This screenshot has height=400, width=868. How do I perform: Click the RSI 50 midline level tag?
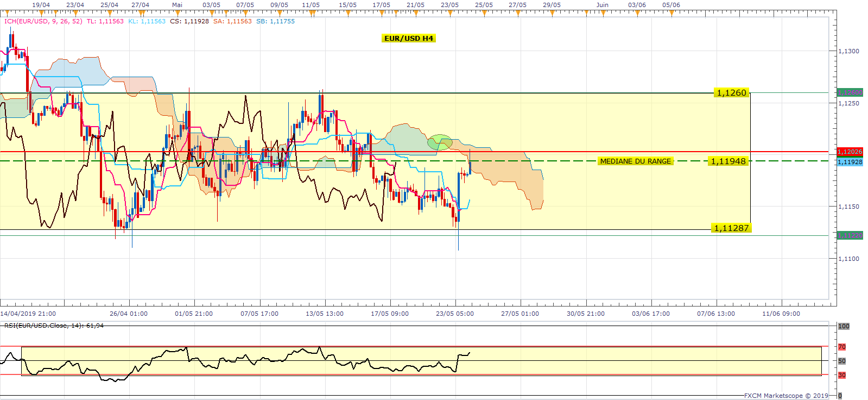842,361
